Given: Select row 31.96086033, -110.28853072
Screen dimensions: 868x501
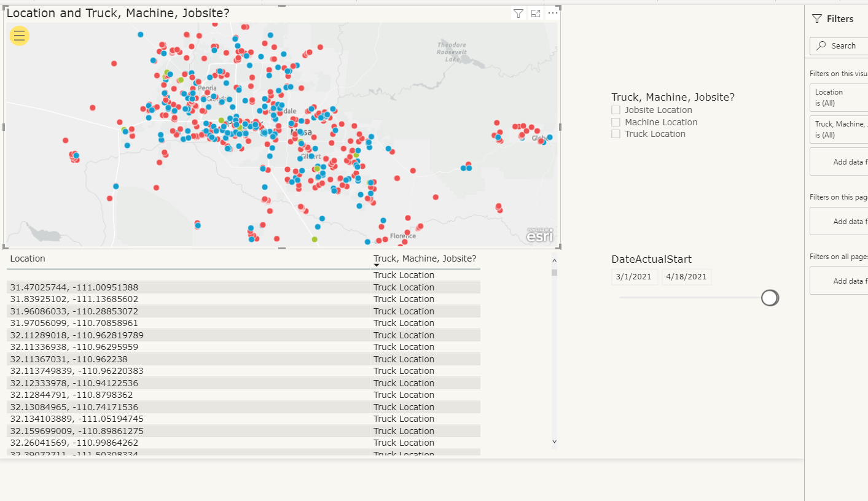Looking at the screenshot, I should pos(243,311).
